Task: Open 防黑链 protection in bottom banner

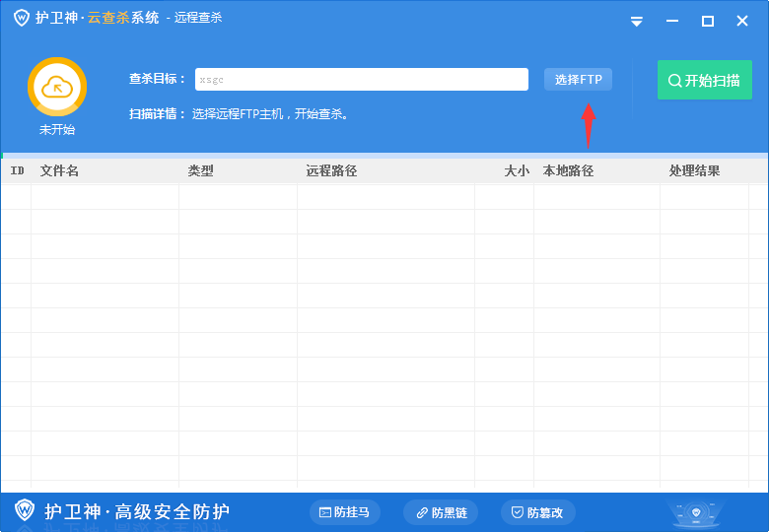Action: (x=441, y=512)
